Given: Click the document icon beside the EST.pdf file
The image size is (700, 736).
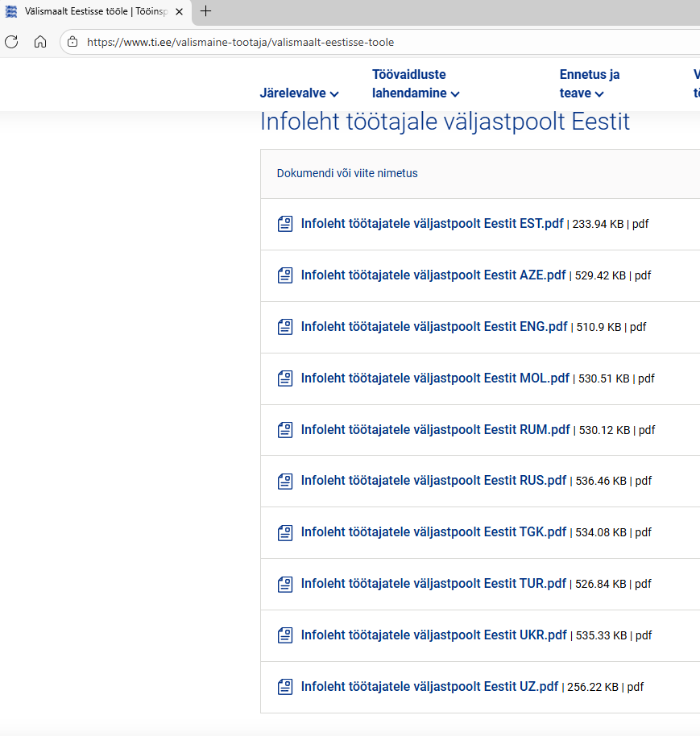Looking at the screenshot, I should (x=284, y=224).
